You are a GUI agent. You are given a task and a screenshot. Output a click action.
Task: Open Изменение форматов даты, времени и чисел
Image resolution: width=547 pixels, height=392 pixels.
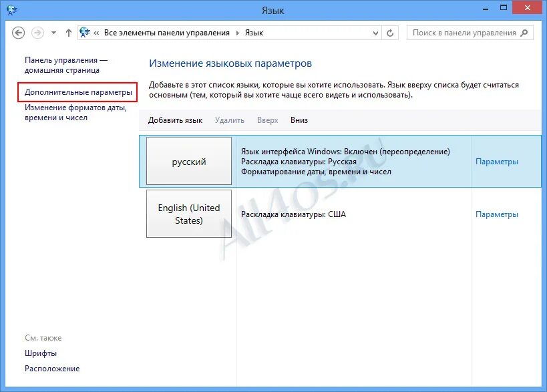[75, 112]
